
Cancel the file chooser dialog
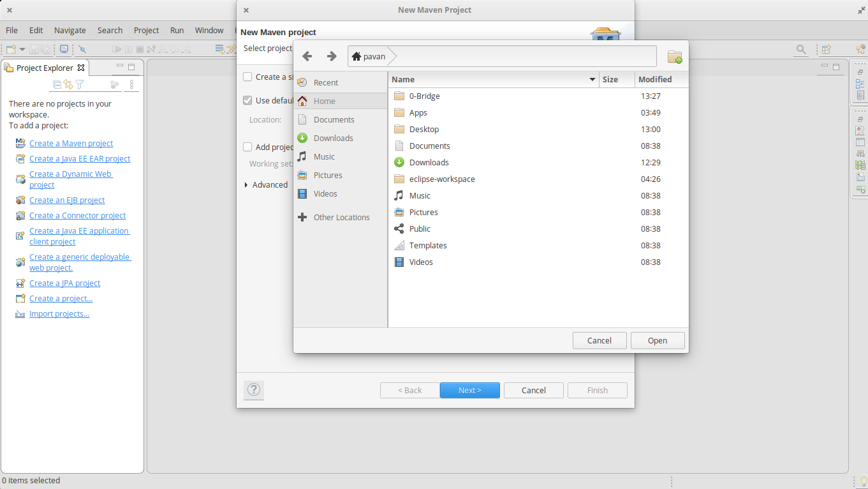[600, 340]
